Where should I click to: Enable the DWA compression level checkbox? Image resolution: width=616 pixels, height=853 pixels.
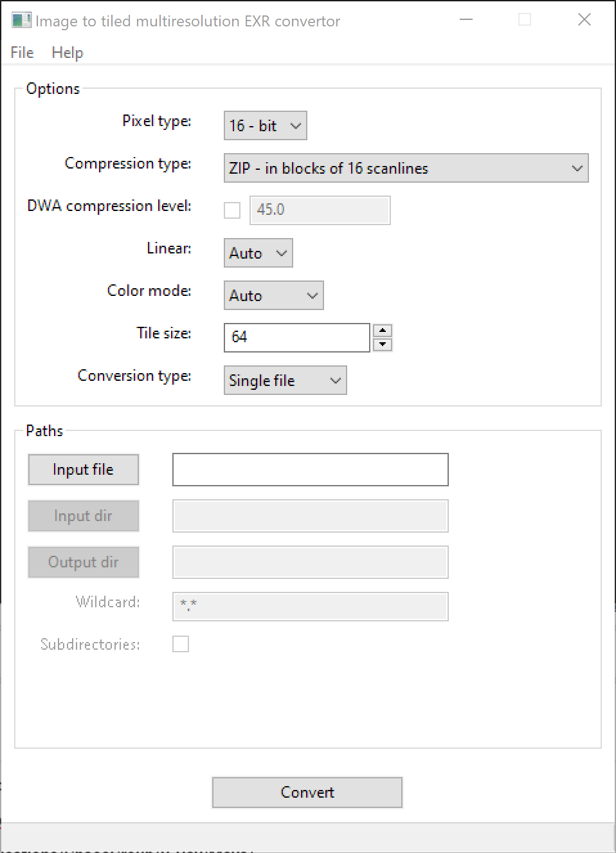(232, 210)
